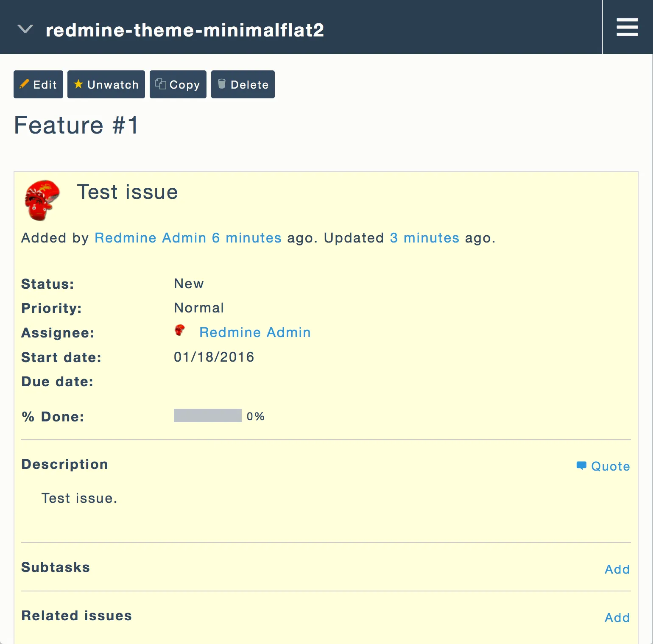Open the assignee Redmine Admin link
This screenshot has width=653, height=644.
(255, 332)
